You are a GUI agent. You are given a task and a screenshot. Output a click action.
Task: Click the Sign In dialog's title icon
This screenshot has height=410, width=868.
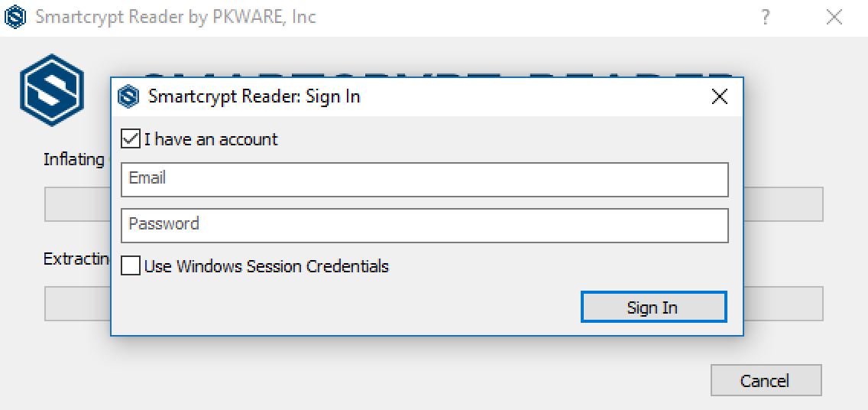(128, 96)
